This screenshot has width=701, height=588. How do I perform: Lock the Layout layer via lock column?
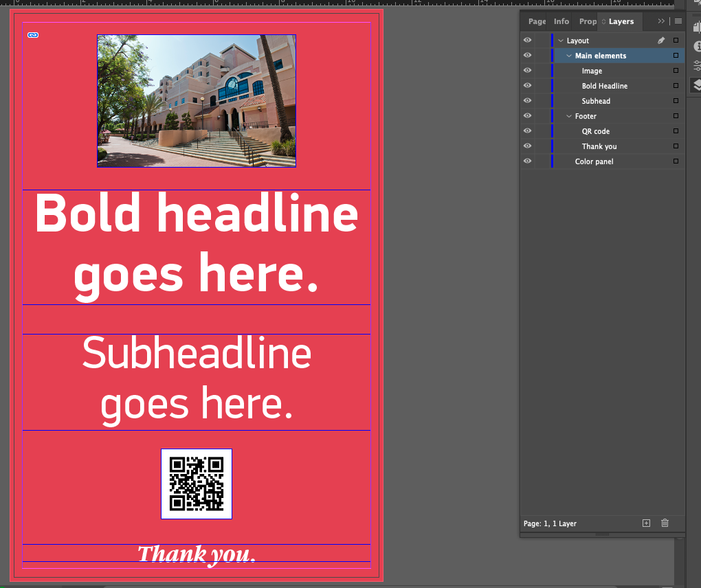542,41
